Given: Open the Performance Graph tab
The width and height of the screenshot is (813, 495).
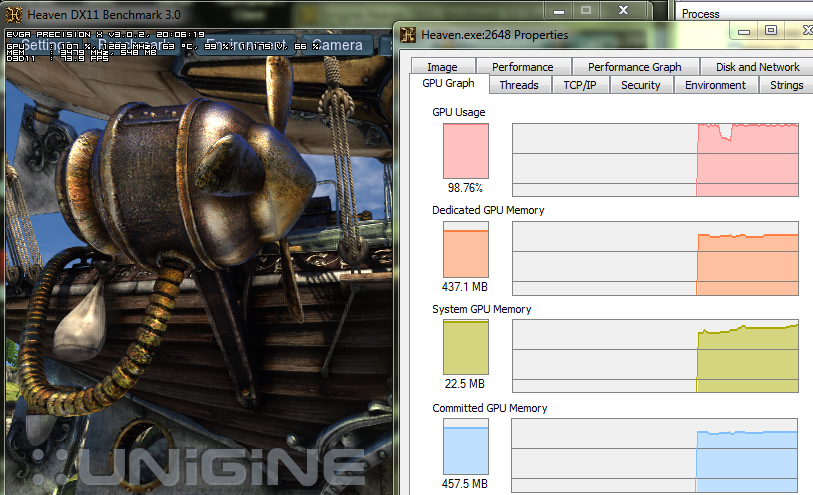Looking at the screenshot, I should coord(634,67).
